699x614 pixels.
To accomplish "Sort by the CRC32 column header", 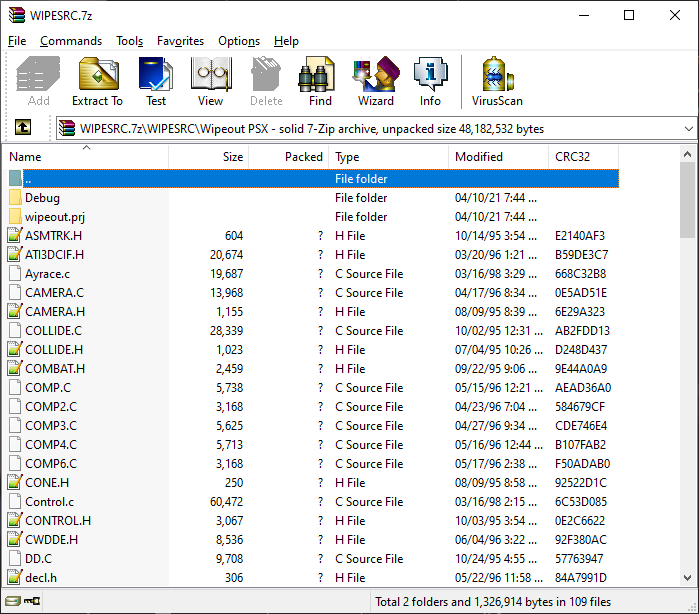I will coord(584,157).
